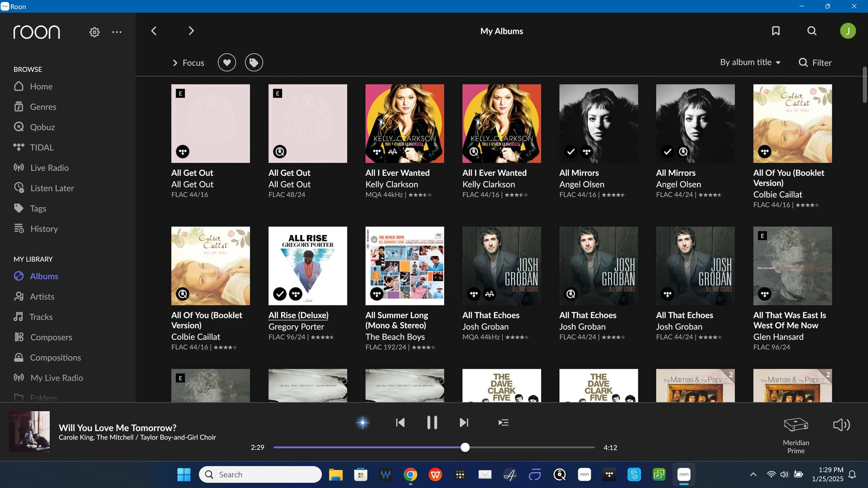
Task: Open Meridian Prime zone selector
Action: point(796,434)
